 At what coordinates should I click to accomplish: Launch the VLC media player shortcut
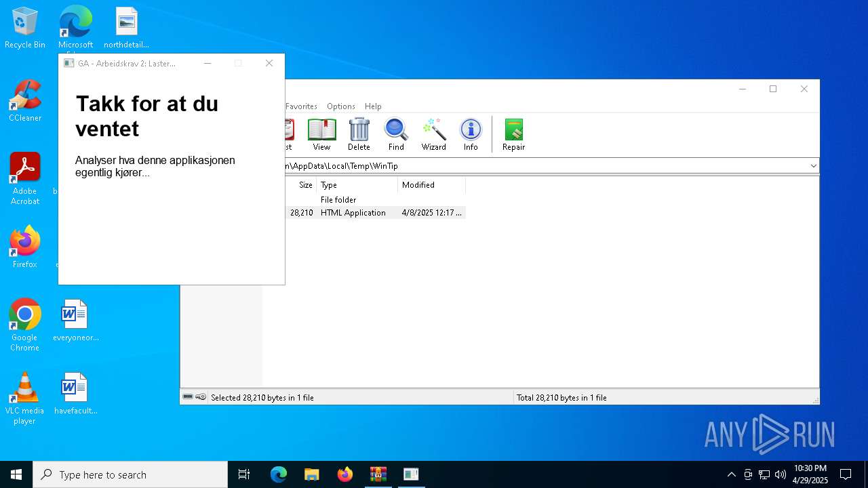[25, 399]
